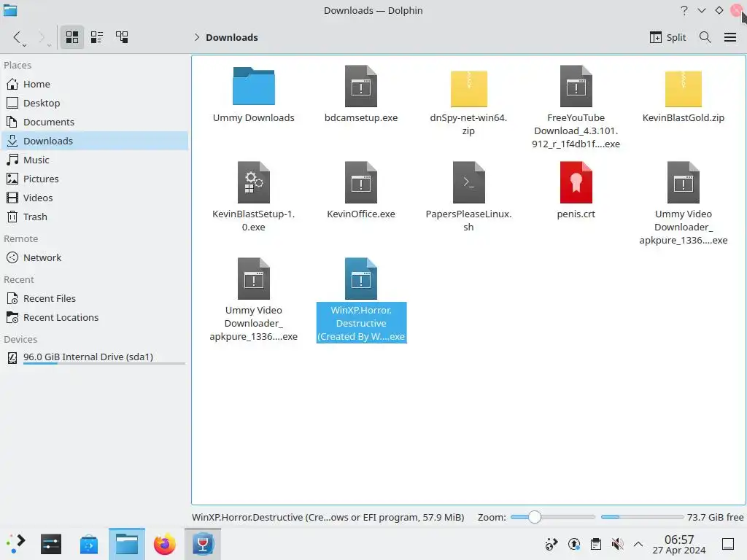This screenshot has height=560, width=747.
Task: Switch to Compact view mode
Action: [97, 37]
